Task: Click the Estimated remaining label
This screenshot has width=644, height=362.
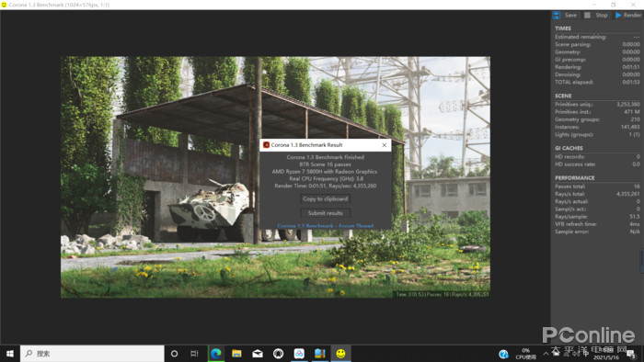Action: point(581,37)
